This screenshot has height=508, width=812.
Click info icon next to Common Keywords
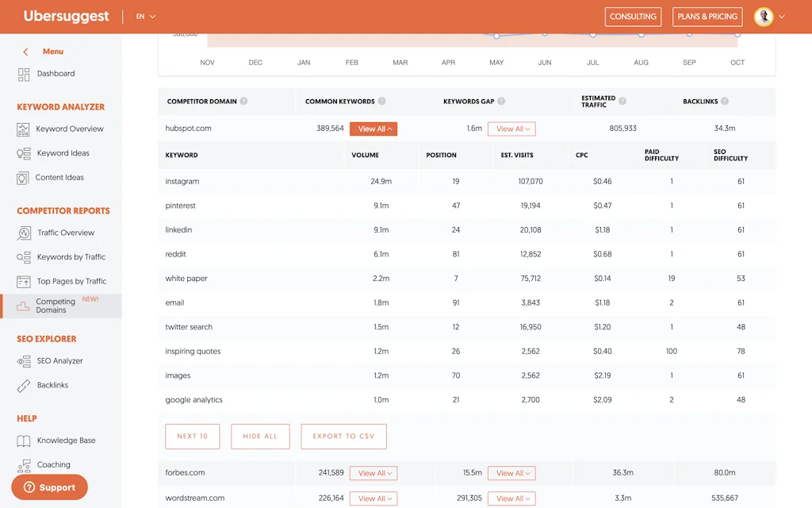[382, 102]
